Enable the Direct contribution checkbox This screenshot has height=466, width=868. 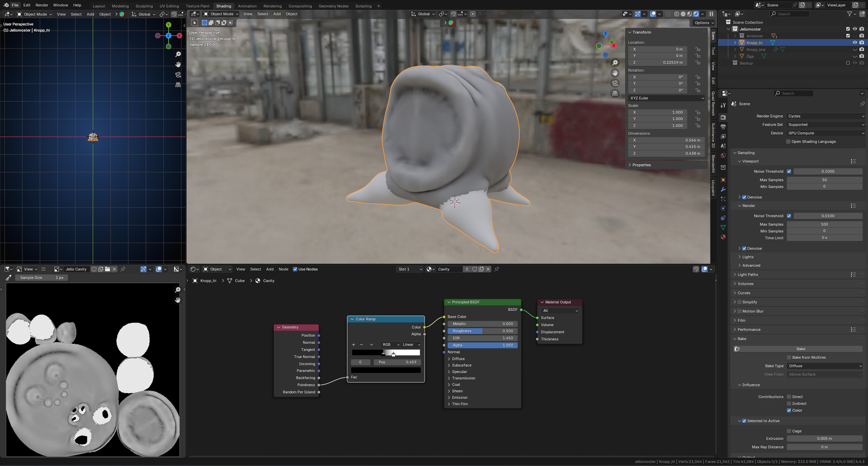click(789, 397)
